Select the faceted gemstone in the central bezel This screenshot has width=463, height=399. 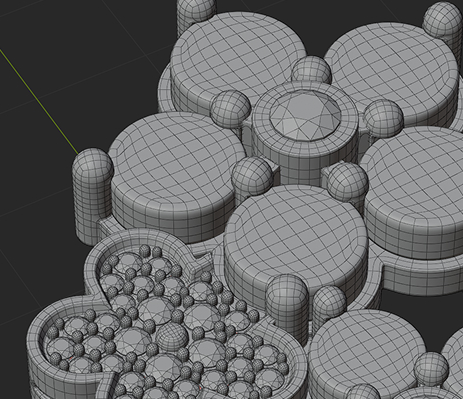tap(305, 115)
